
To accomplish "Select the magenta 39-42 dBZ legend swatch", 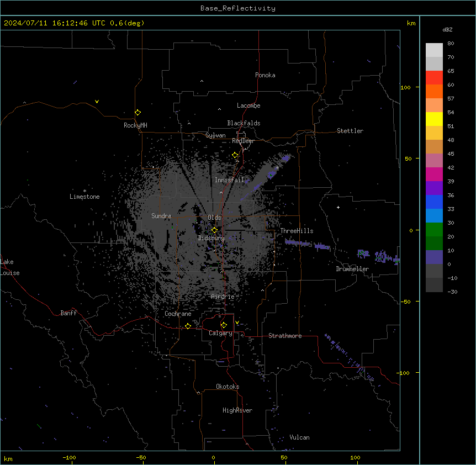I will (x=434, y=174).
